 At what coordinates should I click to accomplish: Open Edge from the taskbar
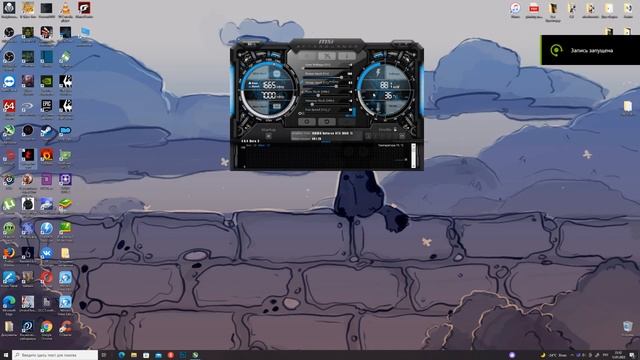click(x=122, y=355)
